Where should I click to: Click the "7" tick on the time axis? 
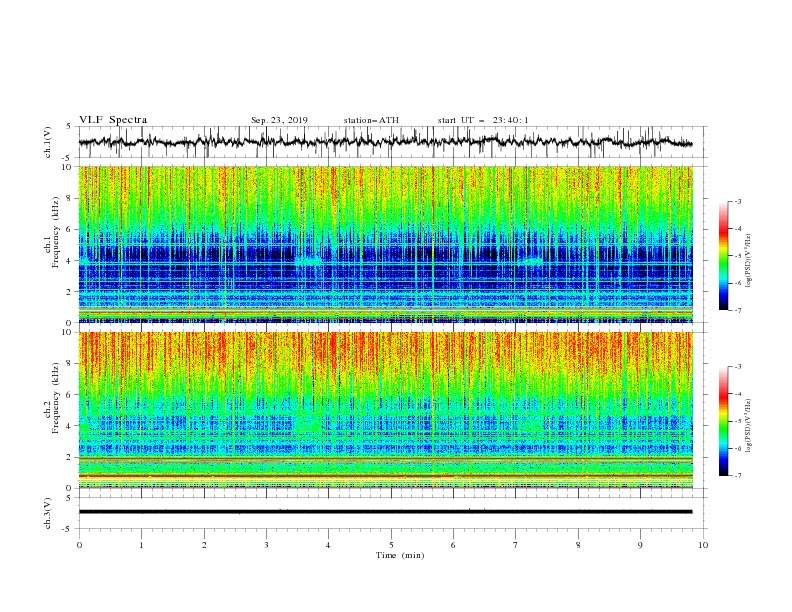pyautogui.click(x=516, y=545)
